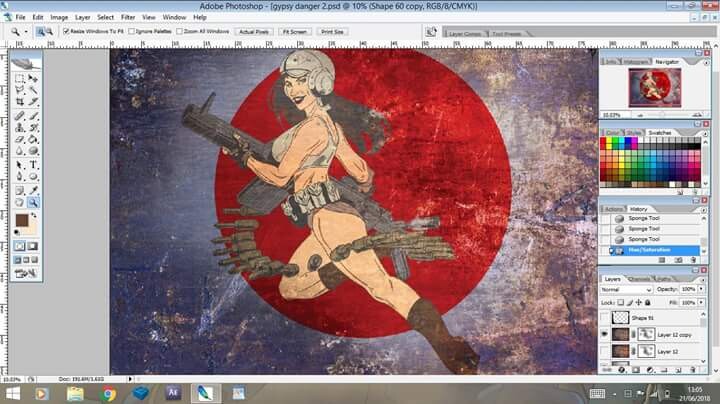The width and height of the screenshot is (720, 404).
Task: Toggle lock position icon
Action: coord(638,303)
